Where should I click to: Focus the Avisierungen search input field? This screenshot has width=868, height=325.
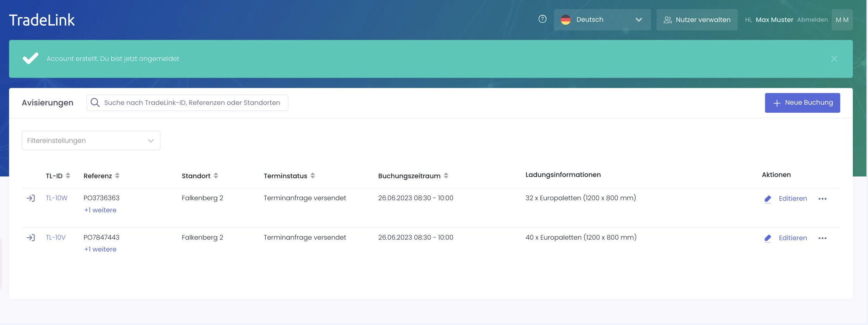192,103
